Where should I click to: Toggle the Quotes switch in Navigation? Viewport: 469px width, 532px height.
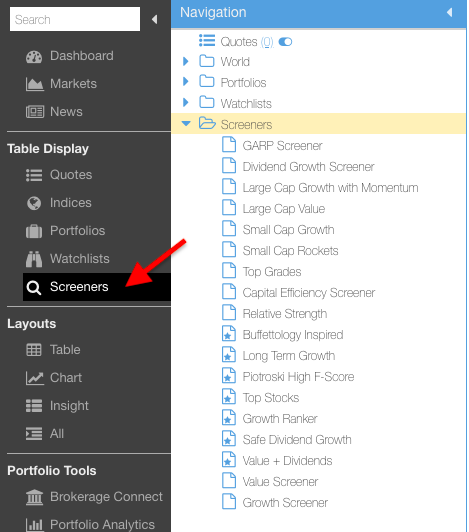tap(285, 42)
